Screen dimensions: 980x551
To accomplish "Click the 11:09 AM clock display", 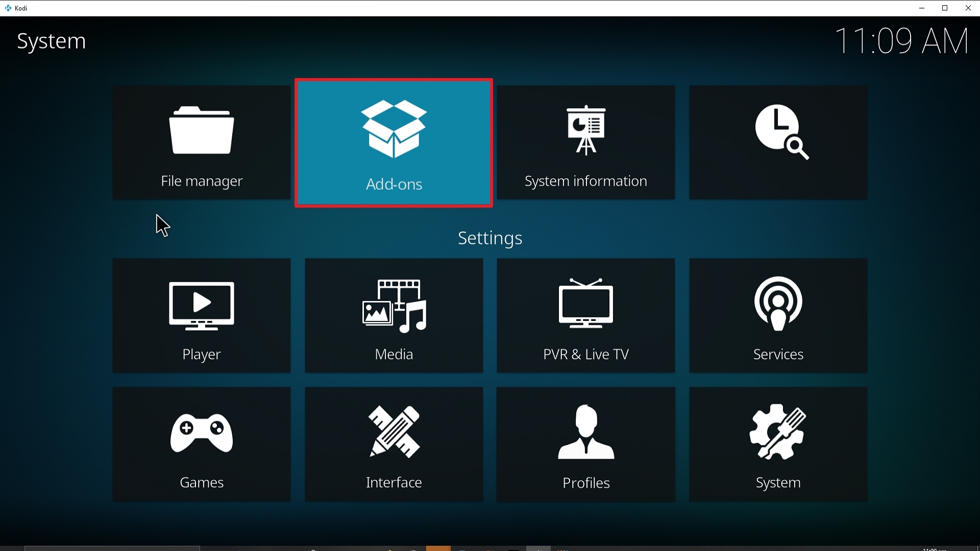I will (902, 41).
